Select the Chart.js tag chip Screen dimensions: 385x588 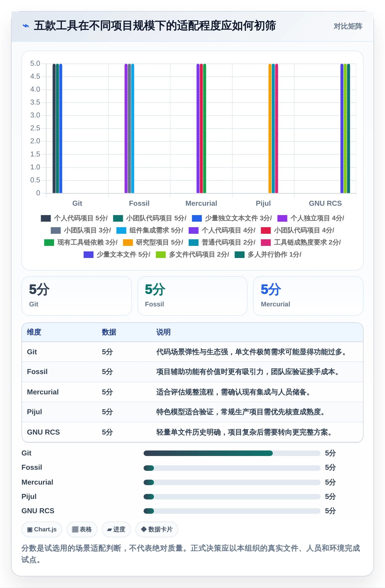tap(42, 529)
